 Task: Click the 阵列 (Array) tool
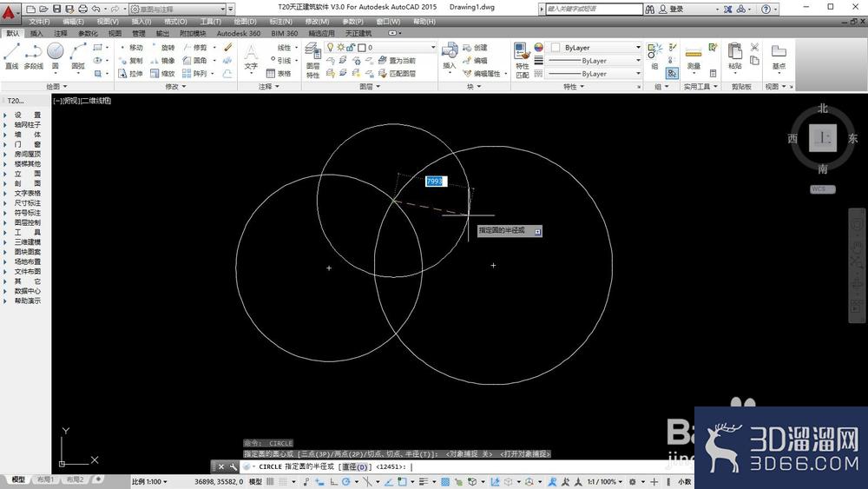tap(195, 73)
